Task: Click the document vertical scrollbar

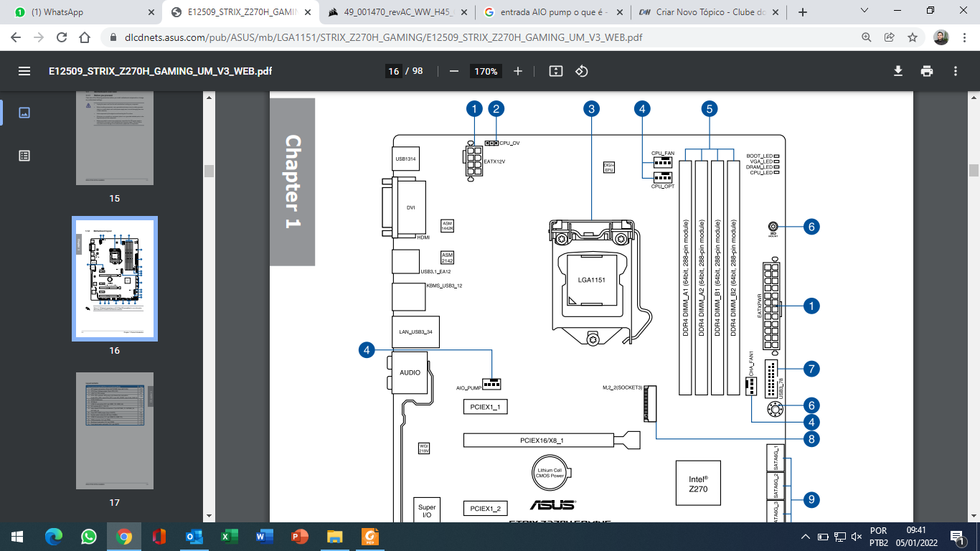Action: pos(974,169)
